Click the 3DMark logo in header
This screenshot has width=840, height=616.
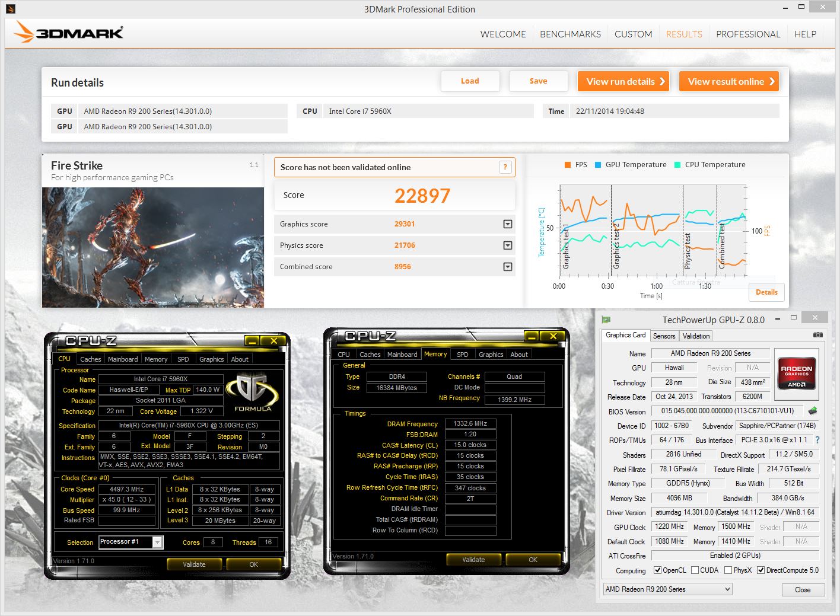tap(69, 33)
